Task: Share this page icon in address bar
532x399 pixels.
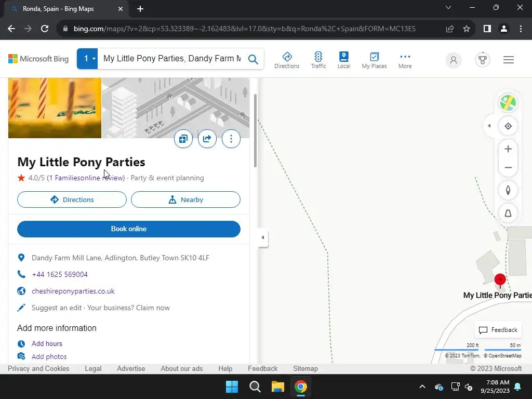Action: (x=450, y=29)
